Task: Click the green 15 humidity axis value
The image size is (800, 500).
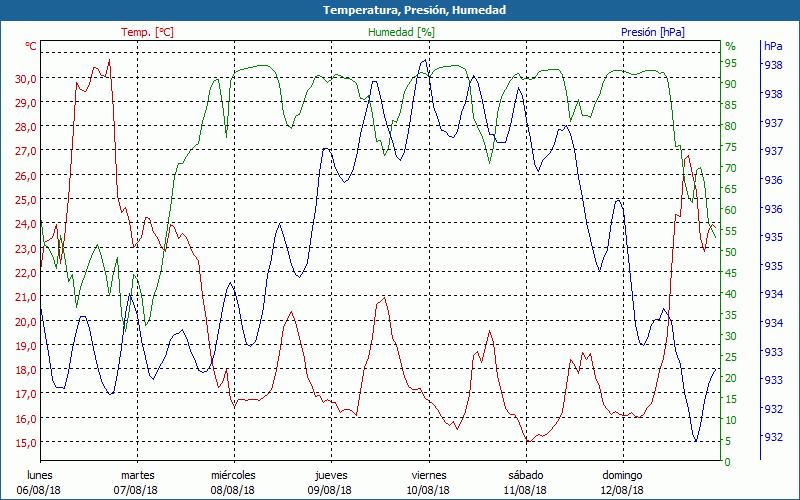Action: 731,399
